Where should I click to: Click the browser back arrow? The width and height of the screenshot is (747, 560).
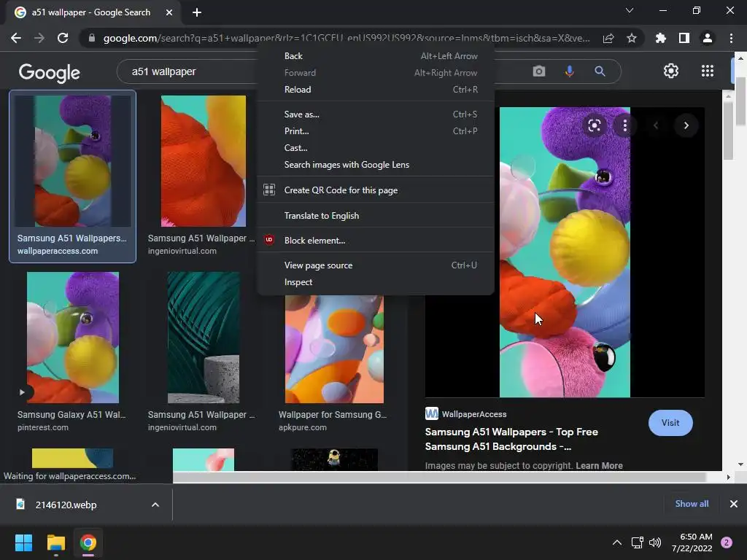pos(16,38)
